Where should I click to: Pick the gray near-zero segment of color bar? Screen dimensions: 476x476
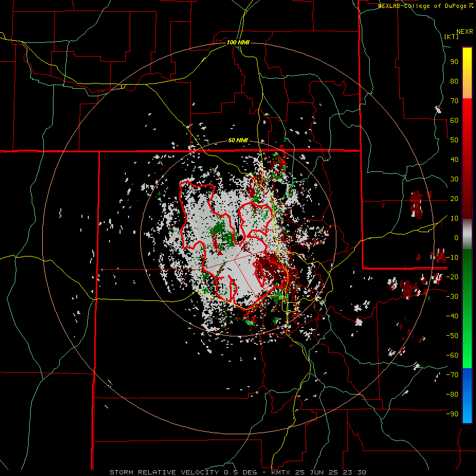(x=467, y=234)
